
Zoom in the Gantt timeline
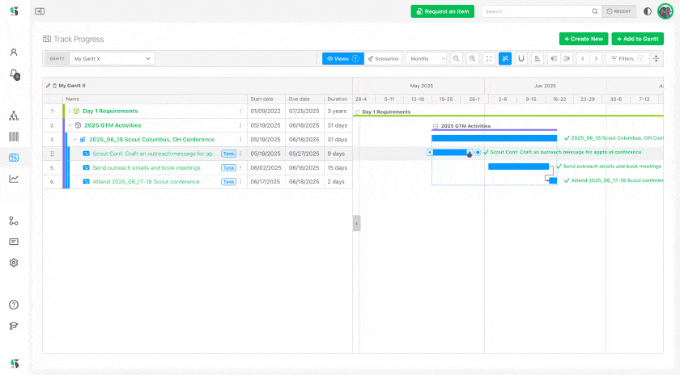pos(473,59)
